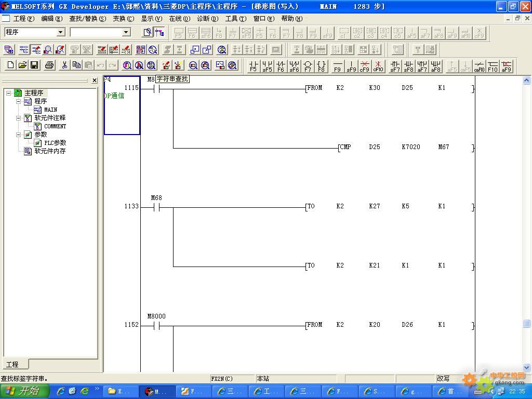Screen dimensions: 532x399
Task: Open the 工程(F) menu
Action: (24, 19)
